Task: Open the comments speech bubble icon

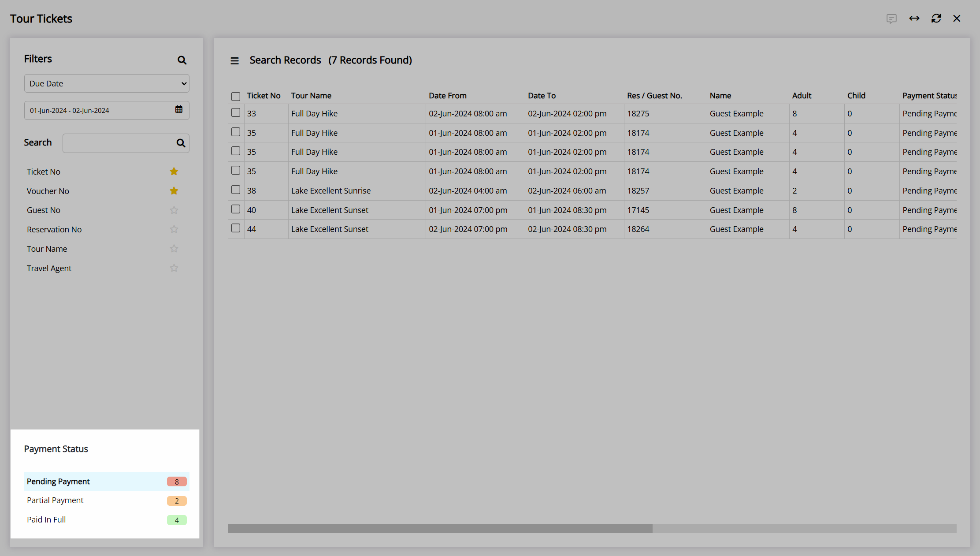Action: coord(891,19)
